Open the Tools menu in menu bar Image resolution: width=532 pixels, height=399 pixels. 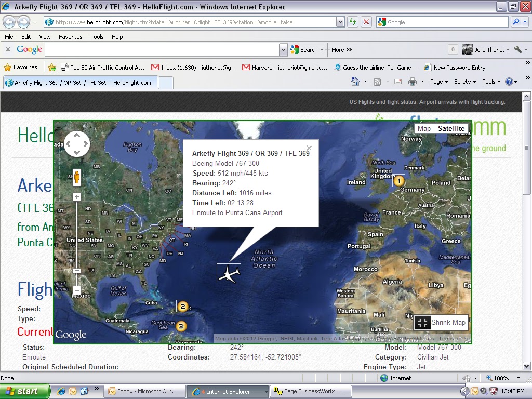coord(97,37)
